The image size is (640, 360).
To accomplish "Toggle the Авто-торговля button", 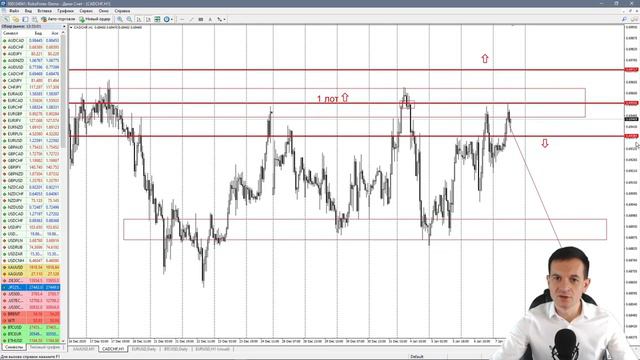I will (x=58, y=19).
